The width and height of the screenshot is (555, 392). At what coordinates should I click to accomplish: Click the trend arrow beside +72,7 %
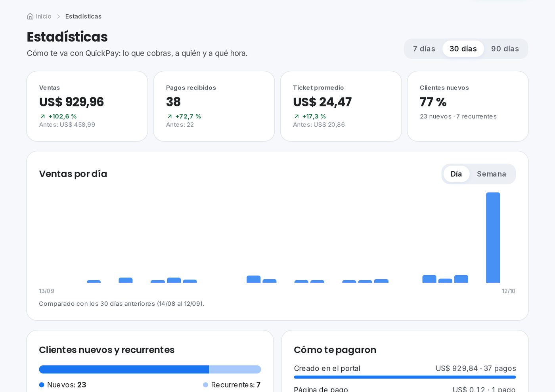pos(169,116)
